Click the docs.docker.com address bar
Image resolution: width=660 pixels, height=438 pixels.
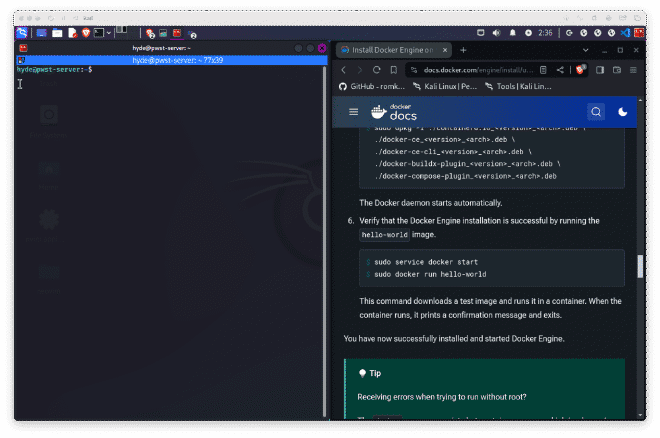[x=478, y=70]
